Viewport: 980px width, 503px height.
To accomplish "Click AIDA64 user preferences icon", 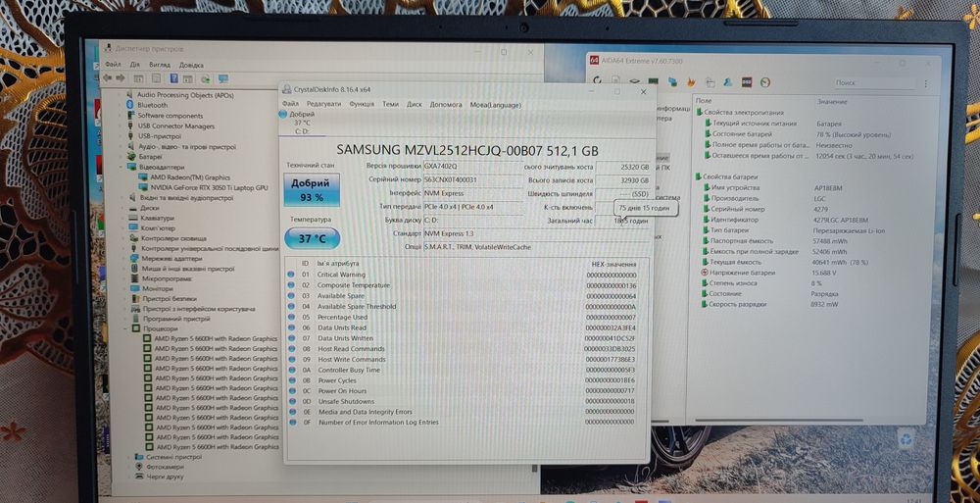I will tap(728, 82).
